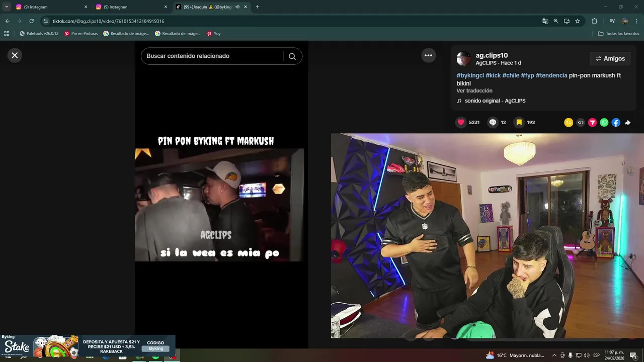
Task: Click the address bar URL
Action: (108, 21)
